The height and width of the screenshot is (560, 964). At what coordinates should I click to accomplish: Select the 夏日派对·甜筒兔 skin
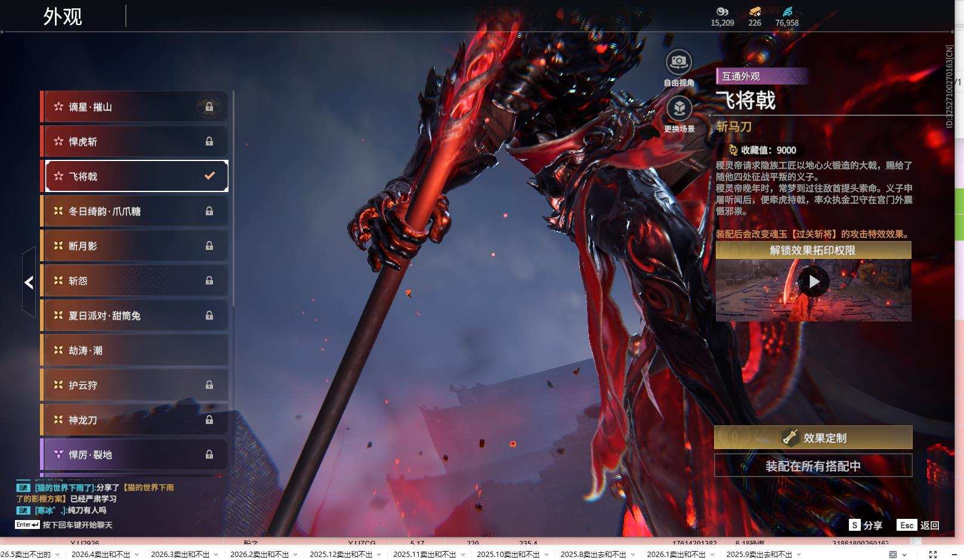[134, 315]
